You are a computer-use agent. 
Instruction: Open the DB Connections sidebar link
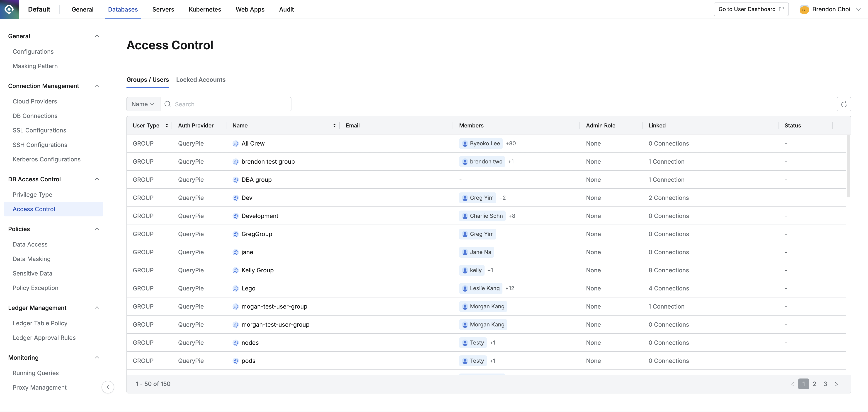pyautogui.click(x=35, y=116)
